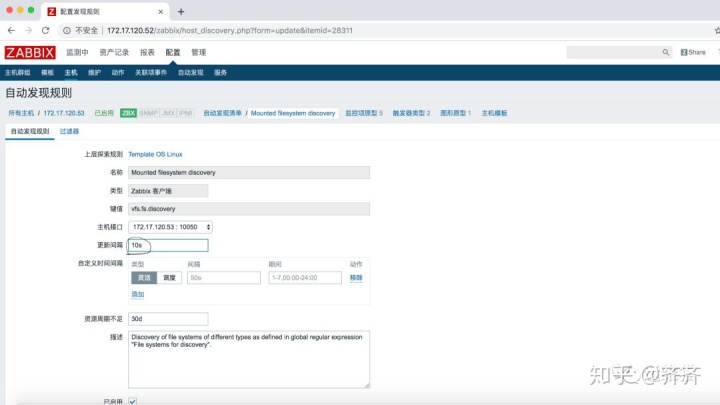Click the 名称 name field
The image size is (720, 405).
click(249, 173)
